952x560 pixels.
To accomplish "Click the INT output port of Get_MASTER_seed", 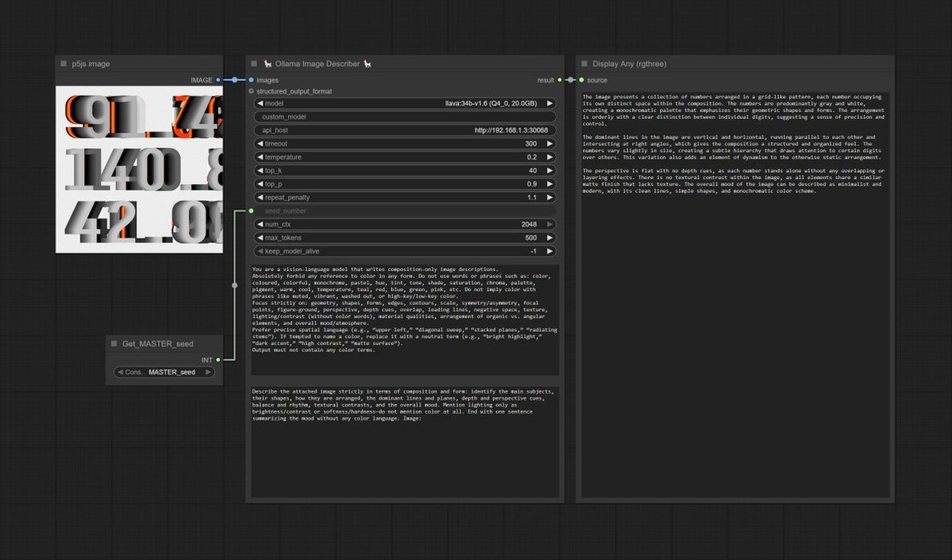I will [x=218, y=360].
